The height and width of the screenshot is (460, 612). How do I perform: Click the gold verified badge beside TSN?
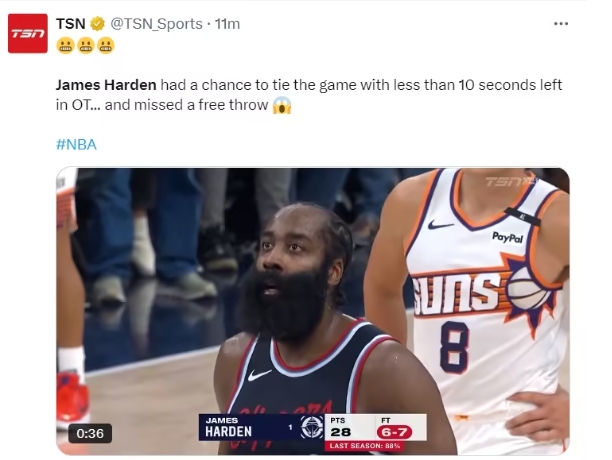pos(98,24)
